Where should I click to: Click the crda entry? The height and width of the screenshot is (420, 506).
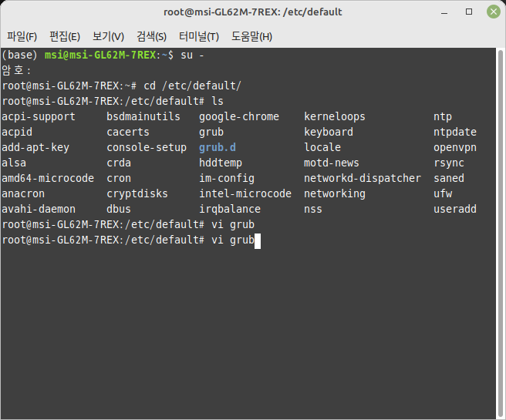119,163
